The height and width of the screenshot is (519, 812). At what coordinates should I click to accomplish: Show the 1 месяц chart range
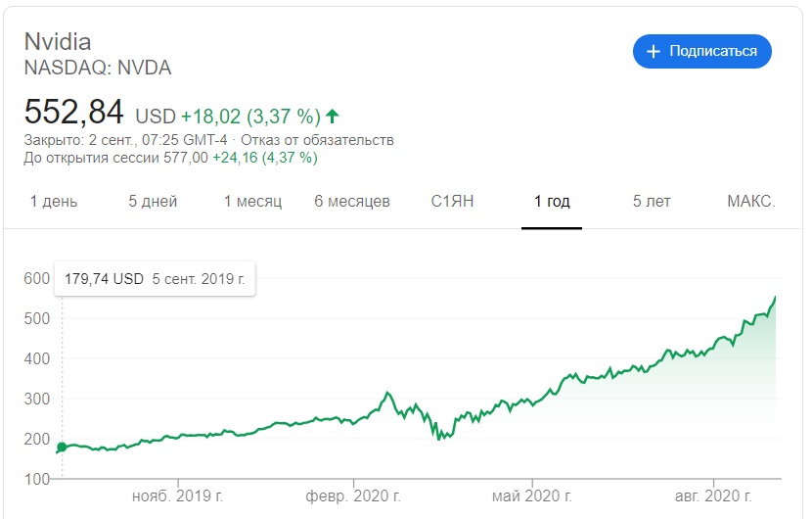point(252,202)
